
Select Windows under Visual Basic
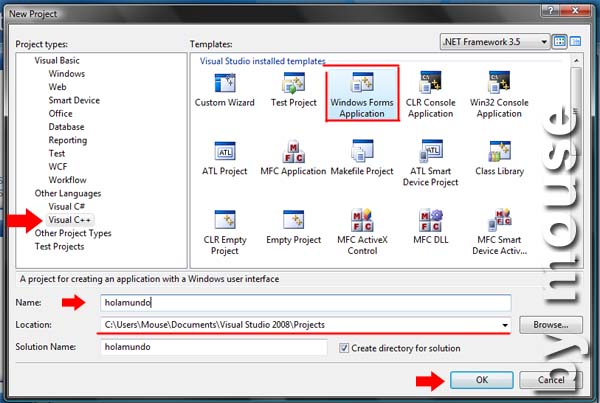67,73
